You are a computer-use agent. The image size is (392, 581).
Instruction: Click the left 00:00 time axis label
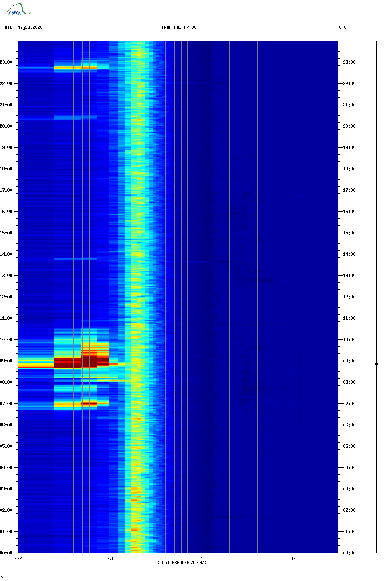pos(6,553)
